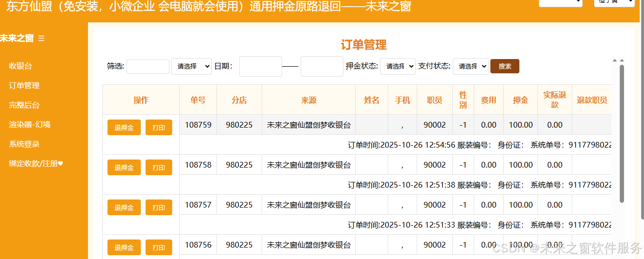Toggle the sidebar hamburger menu icon
This screenshot has width=644, height=259.
41,39
